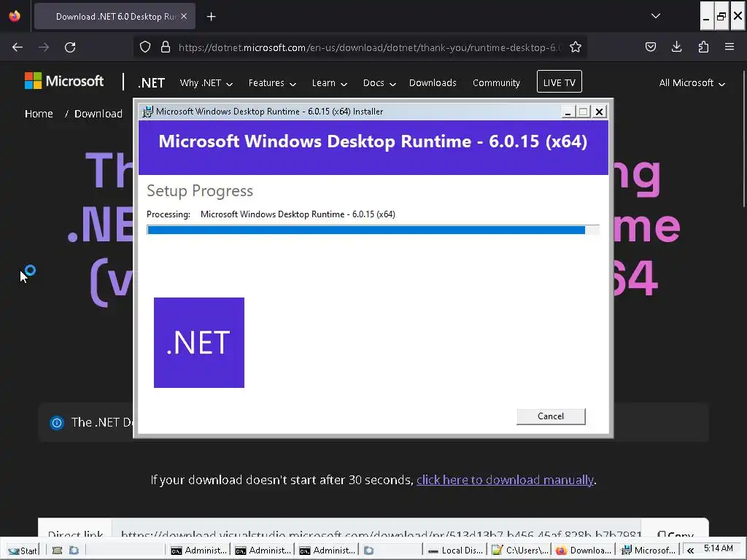Open Firefox downloads panel
747x560 pixels.
point(676,47)
